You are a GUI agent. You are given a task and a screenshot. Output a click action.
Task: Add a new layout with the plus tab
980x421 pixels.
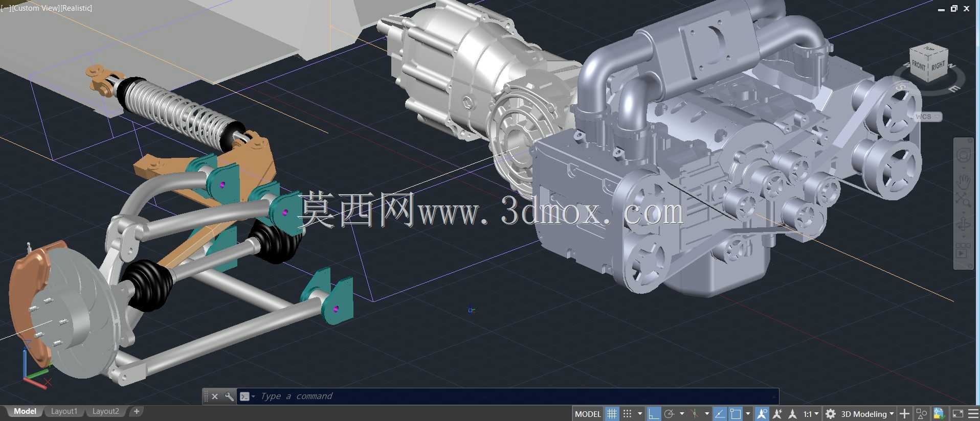137,411
